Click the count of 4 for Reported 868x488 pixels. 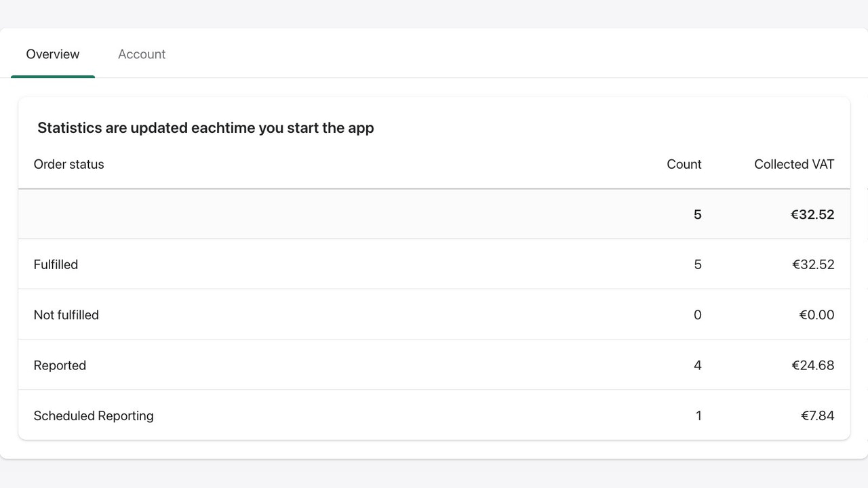pos(697,365)
